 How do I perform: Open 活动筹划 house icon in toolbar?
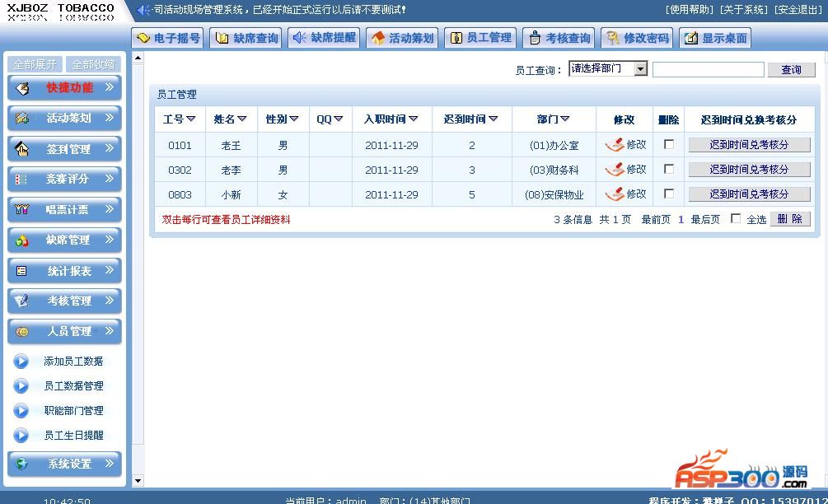[x=378, y=38]
